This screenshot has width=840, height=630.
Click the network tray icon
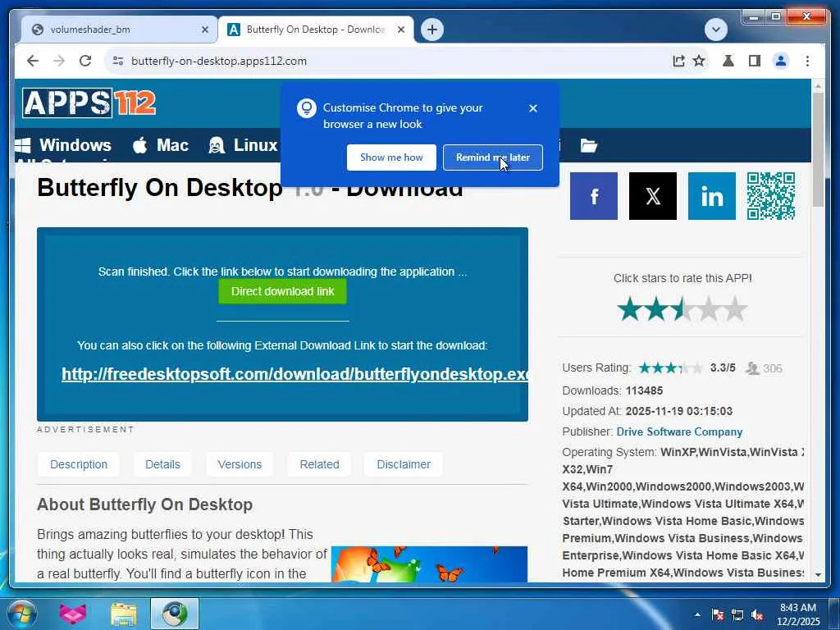pyautogui.click(x=737, y=614)
